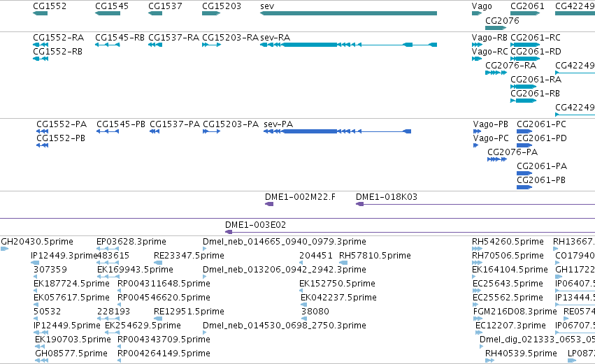Open EST EP03628.3prime
Image resolution: width=595 pixels, height=364 pixels.
tap(131, 242)
